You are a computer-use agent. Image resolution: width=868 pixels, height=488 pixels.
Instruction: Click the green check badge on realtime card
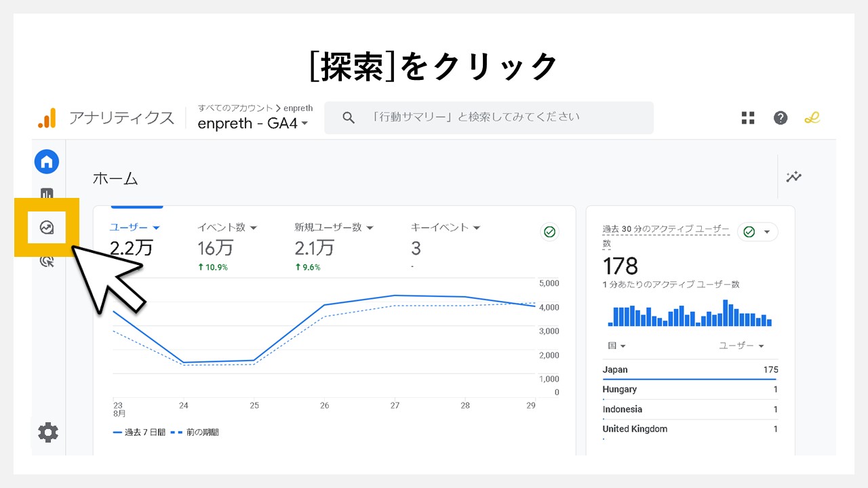749,232
